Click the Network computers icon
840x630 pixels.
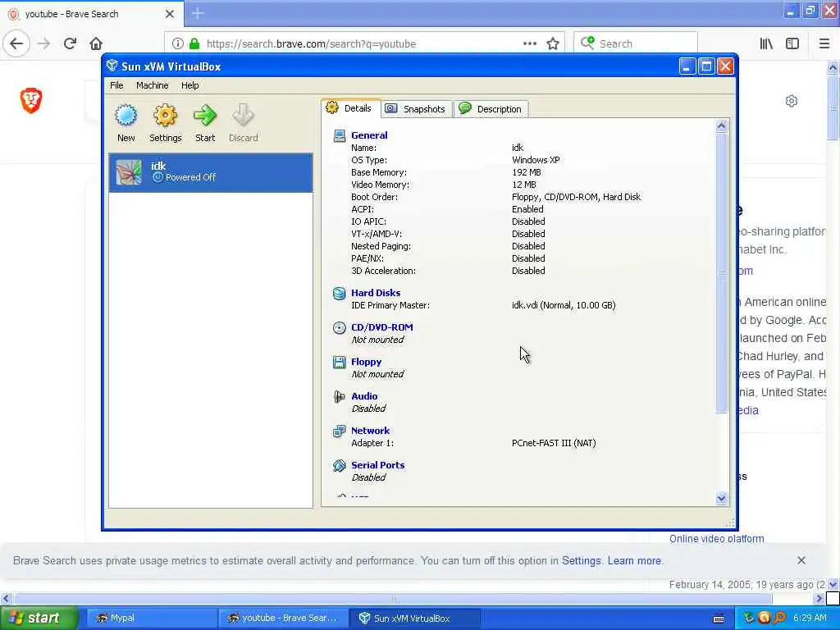coord(339,431)
